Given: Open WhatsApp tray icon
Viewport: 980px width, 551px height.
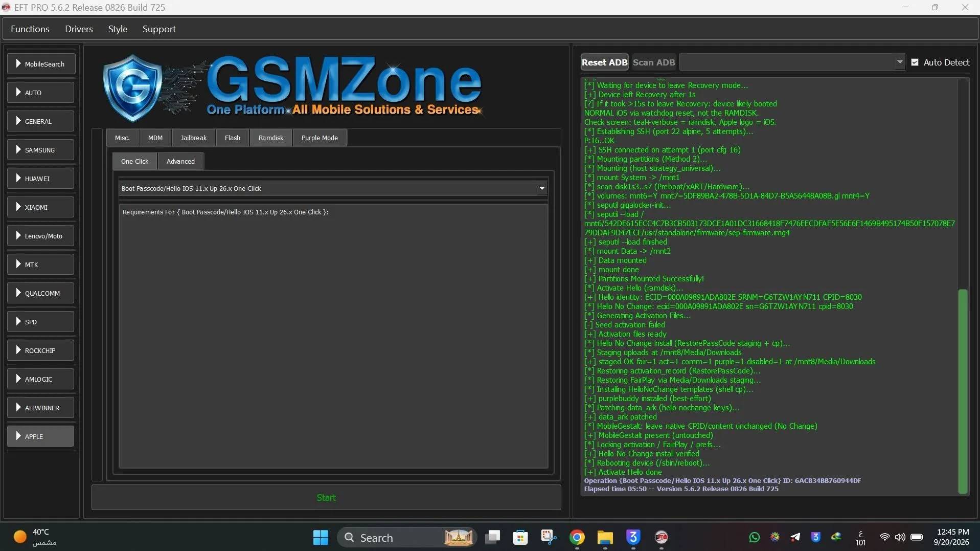Looking at the screenshot, I should (754, 537).
